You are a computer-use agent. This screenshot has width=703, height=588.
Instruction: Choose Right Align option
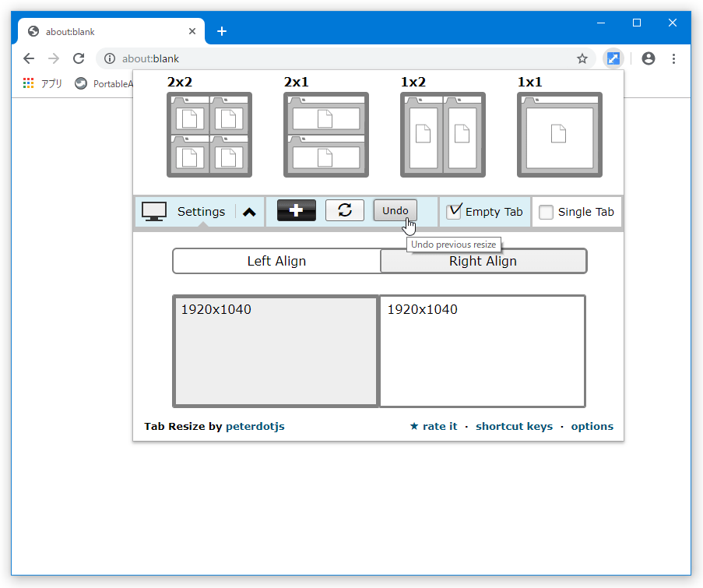tap(483, 261)
